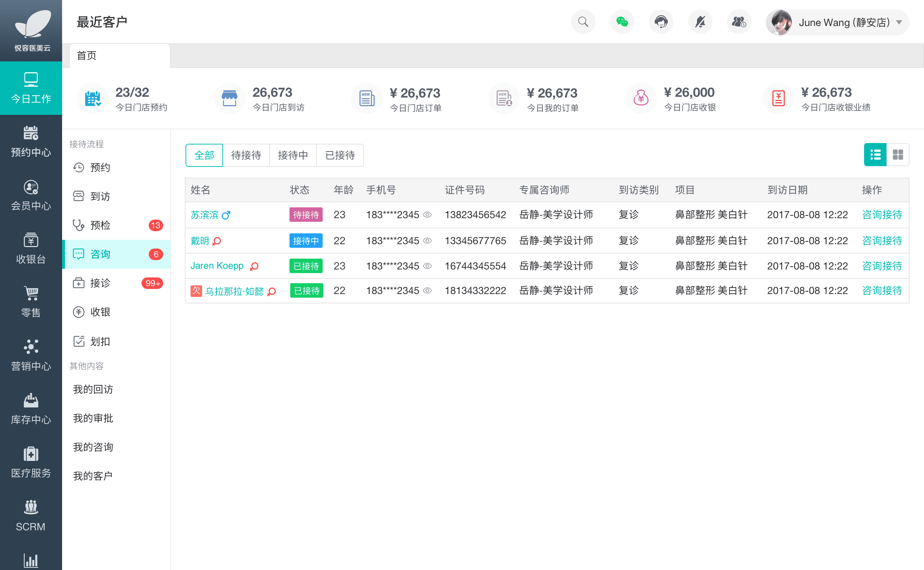Viewport: 924px width, 570px height.
Task: Open 接诊 flow item with 99+ badge
Action: point(100,283)
